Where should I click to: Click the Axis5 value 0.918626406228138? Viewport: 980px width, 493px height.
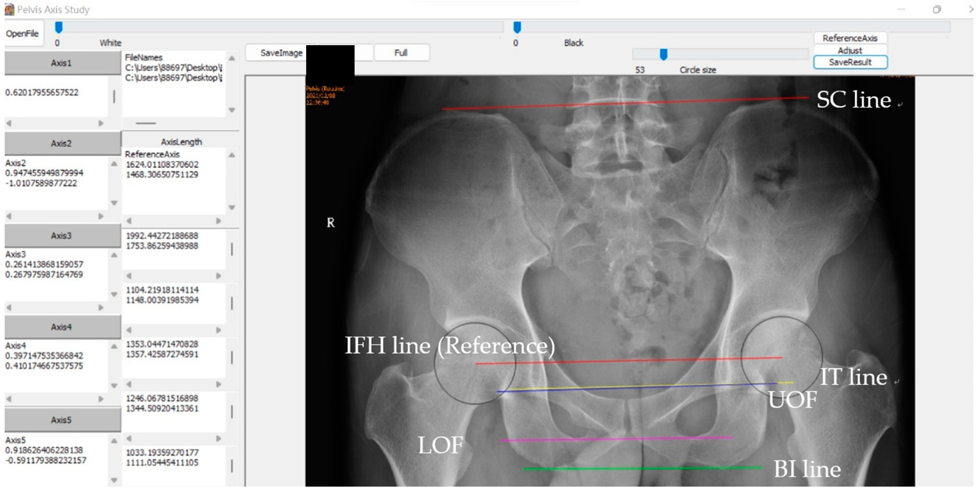(44, 450)
